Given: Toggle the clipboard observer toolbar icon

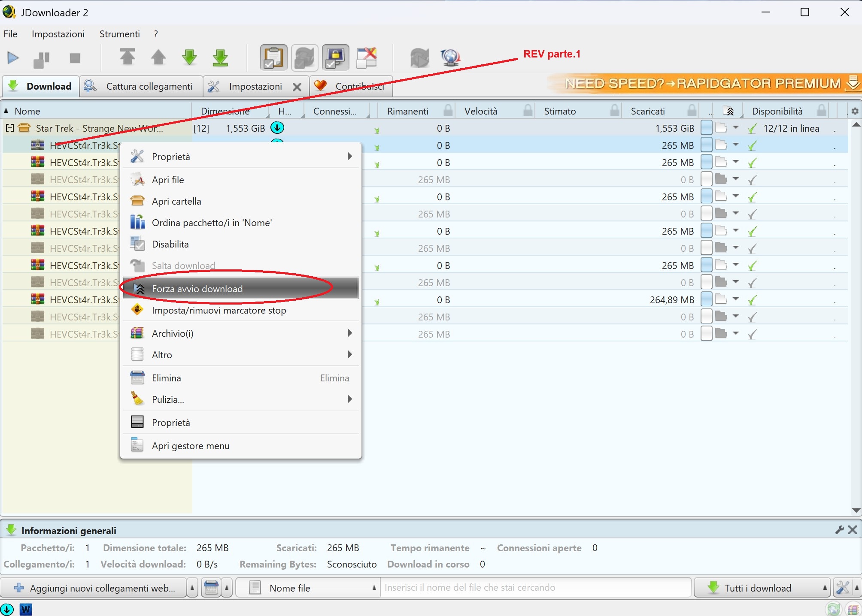Looking at the screenshot, I should (x=273, y=57).
